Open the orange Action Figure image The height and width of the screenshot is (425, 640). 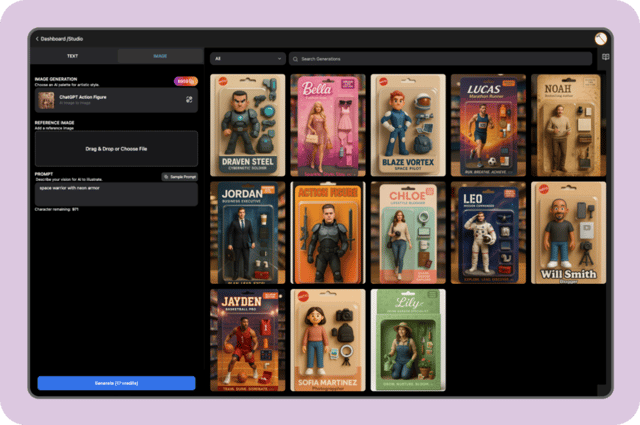(x=328, y=233)
